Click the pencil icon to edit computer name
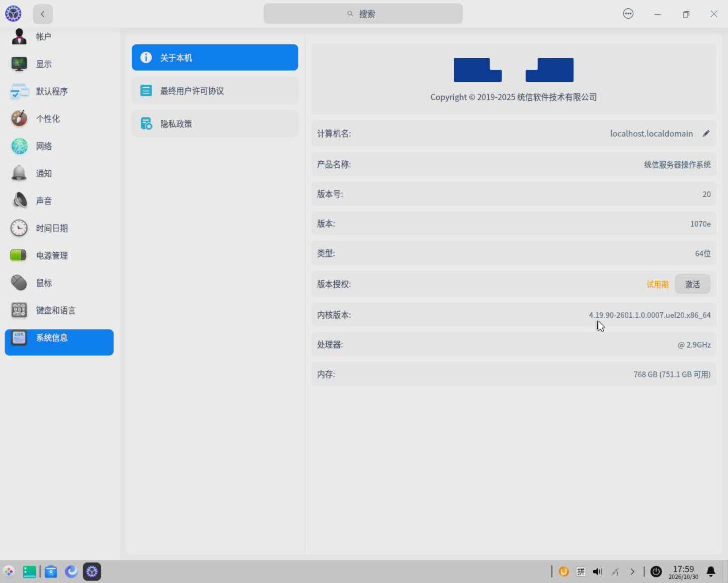728x583 pixels. point(706,133)
